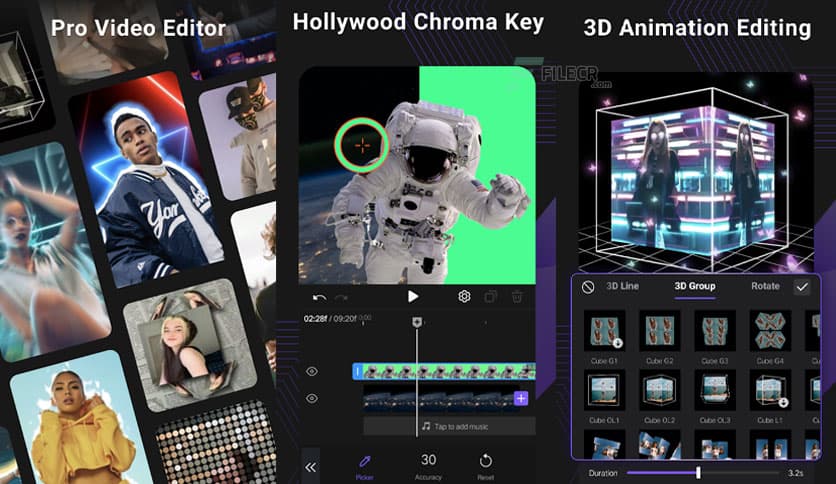Open the dancing woman blur template
This screenshot has width=836, height=484.
pos(51,251)
